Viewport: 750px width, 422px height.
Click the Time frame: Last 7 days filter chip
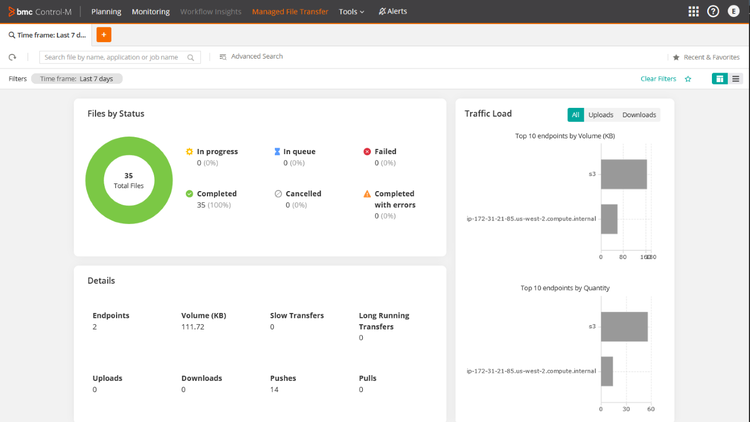pos(77,78)
